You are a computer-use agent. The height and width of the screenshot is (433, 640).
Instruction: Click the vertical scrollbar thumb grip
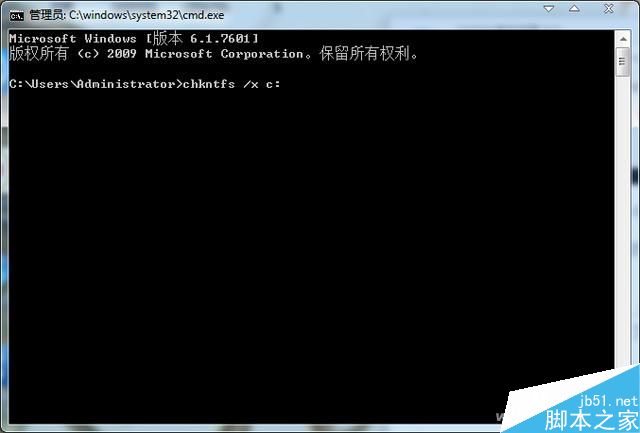pos(622,62)
